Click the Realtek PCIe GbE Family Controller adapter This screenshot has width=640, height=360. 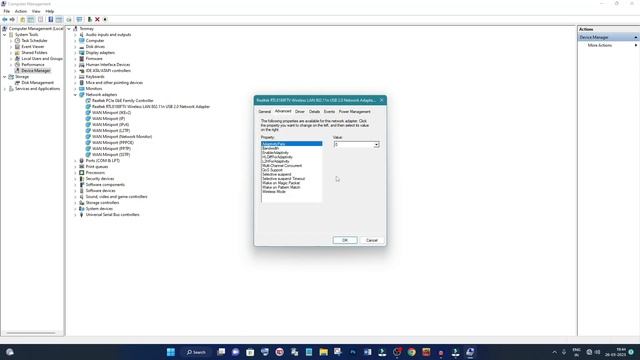(x=122, y=100)
